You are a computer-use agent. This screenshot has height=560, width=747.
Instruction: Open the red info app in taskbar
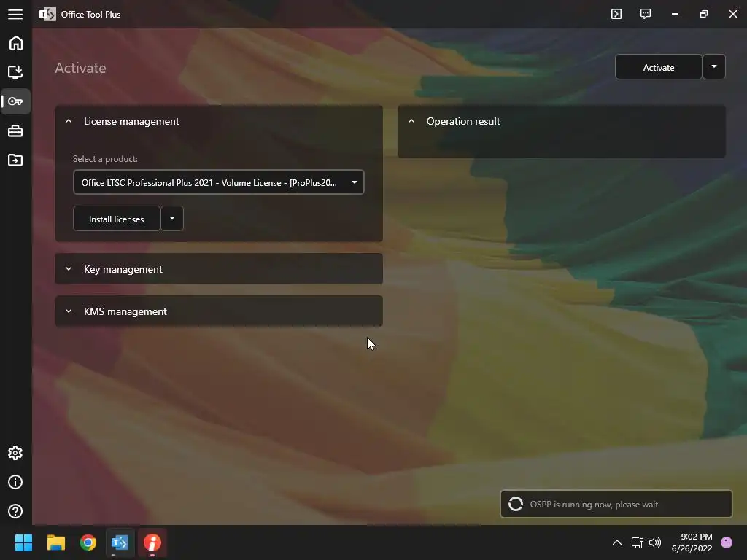point(152,542)
